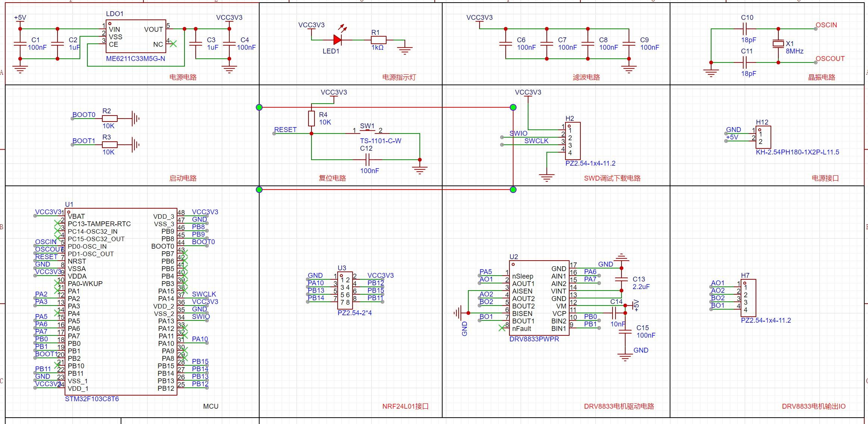Viewport: 868px width, 424px height.
Task: Select the U1 STM32F103C8T6 chip body
Action: tap(121, 302)
